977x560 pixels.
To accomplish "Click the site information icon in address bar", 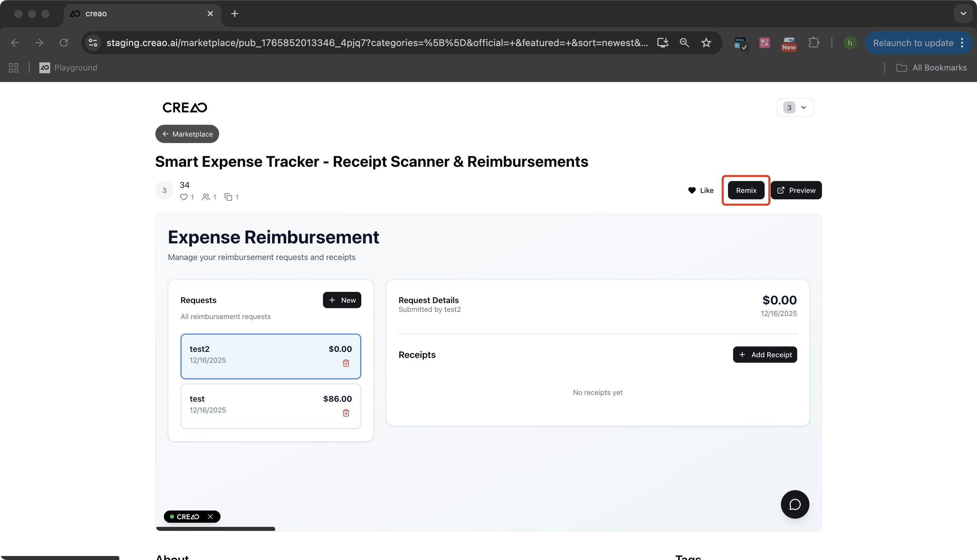I will 93,43.
